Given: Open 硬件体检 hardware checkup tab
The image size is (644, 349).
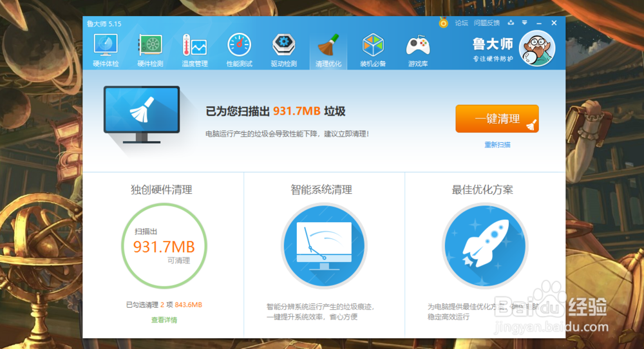Looking at the screenshot, I should tap(106, 50).
